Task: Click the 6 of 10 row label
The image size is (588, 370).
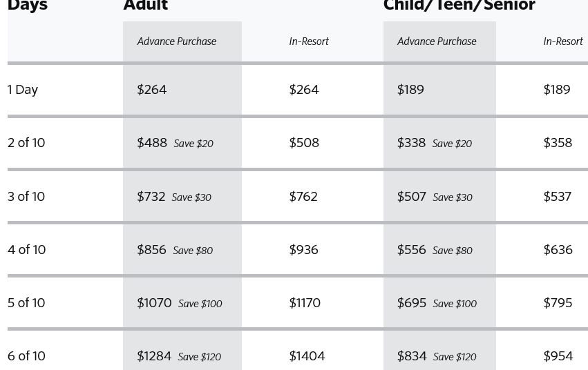Action: click(x=26, y=356)
